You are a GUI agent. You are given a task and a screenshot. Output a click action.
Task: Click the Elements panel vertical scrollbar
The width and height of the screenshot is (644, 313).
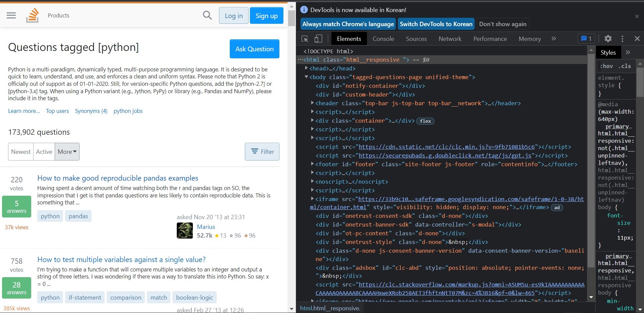591,161
